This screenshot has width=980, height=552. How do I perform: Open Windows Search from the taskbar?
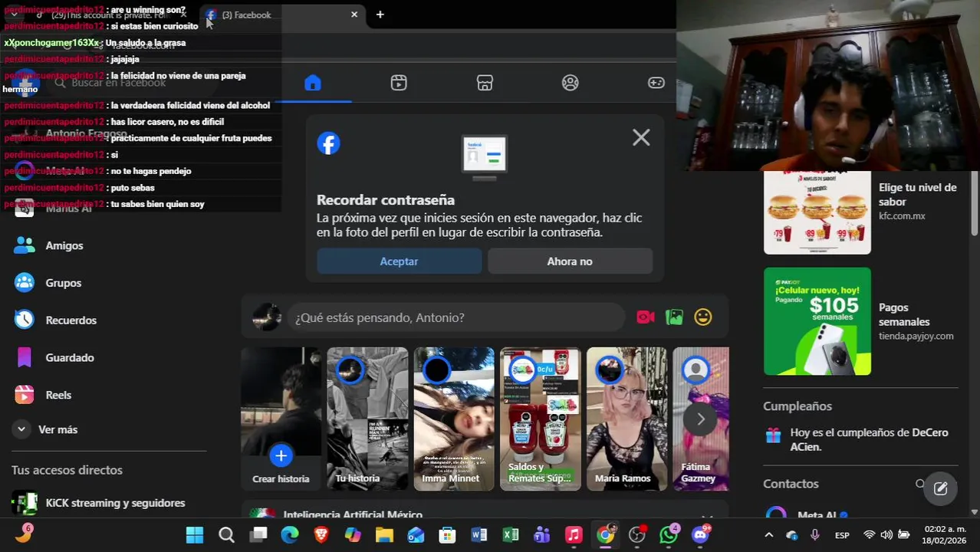coord(226,535)
